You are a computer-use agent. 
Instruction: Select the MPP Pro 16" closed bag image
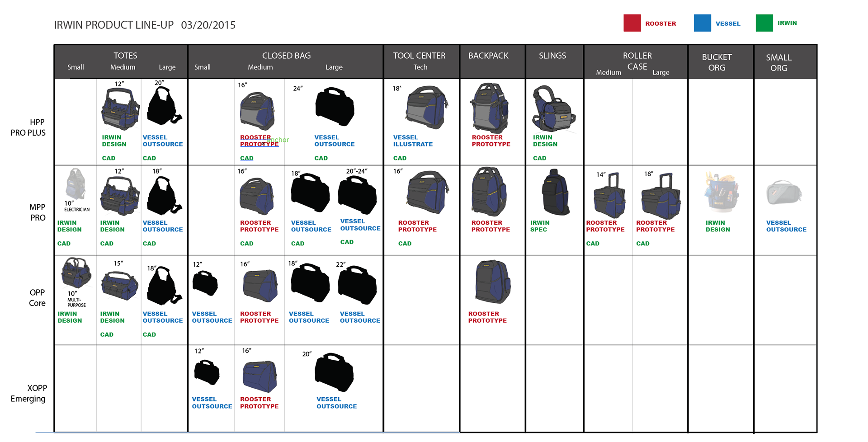(257, 196)
